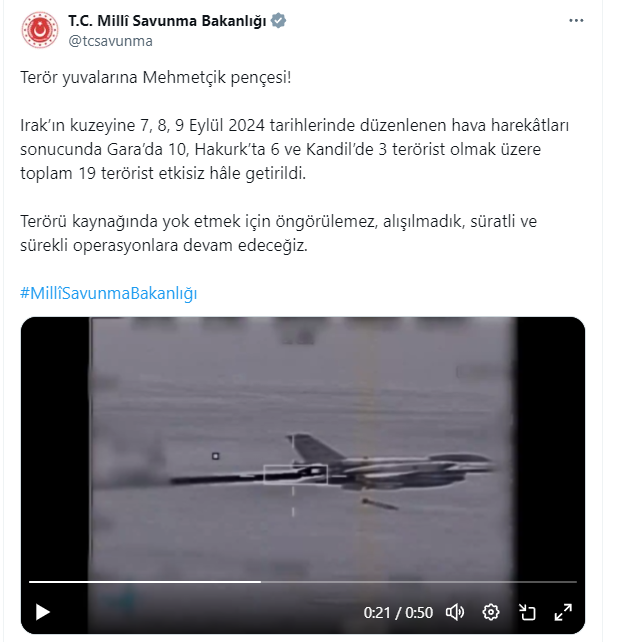This screenshot has width=622, height=642.
Task: Play the video
Action: pyautogui.click(x=43, y=613)
